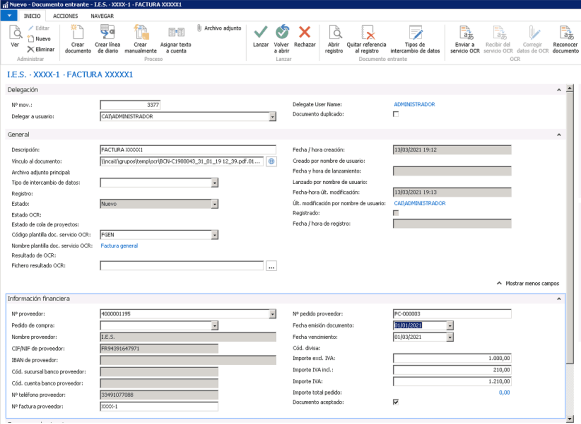Click Tipos de intercambio de datos icon
The image size is (581, 424).
click(415, 33)
